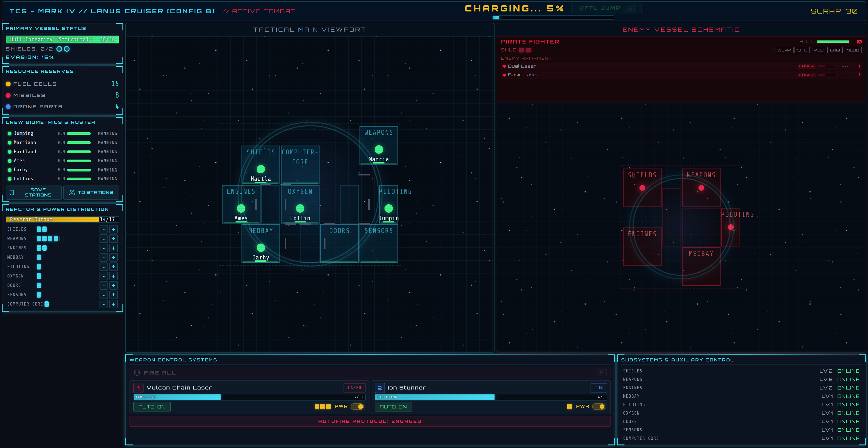
Task: Select Marcia's crew dot in the Weapons room
Action: coord(378,149)
